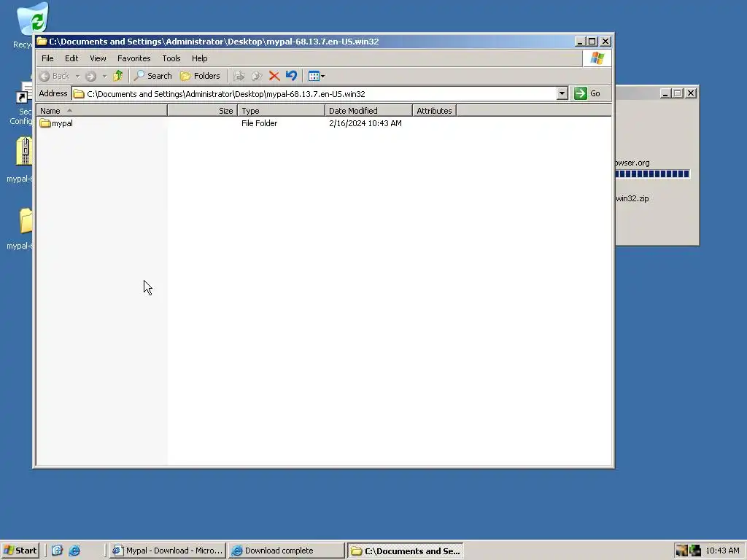
Task: Sort by the Name column header
Action: [101, 111]
